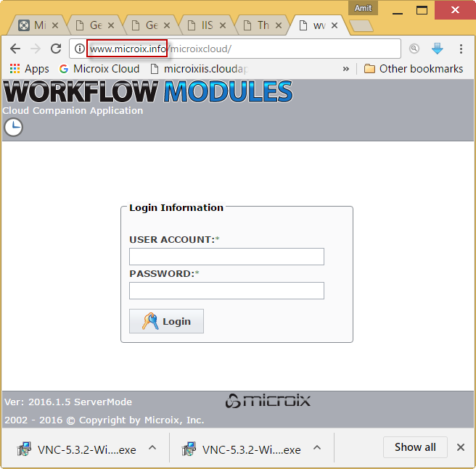Open the Apps shortcut in bookmarks bar

(x=30, y=69)
